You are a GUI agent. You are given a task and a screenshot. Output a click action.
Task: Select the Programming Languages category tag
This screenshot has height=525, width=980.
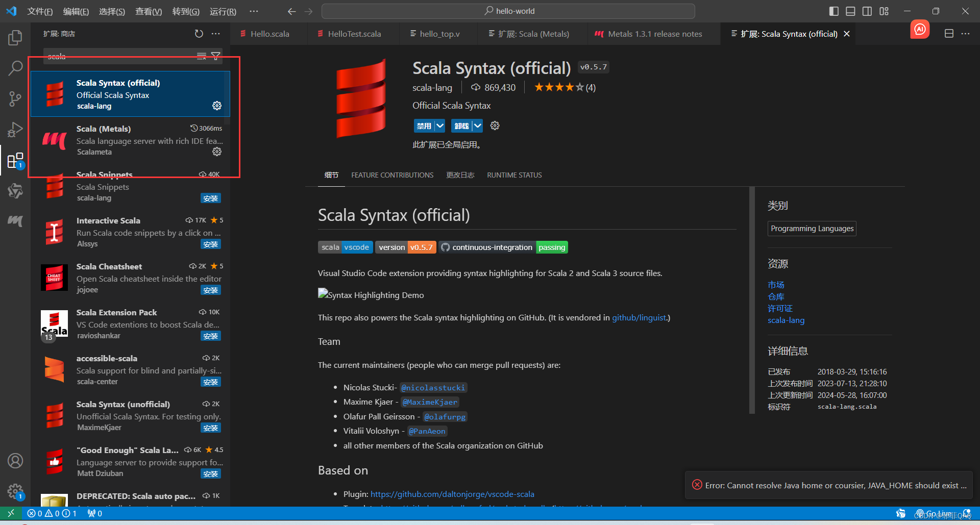812,229
